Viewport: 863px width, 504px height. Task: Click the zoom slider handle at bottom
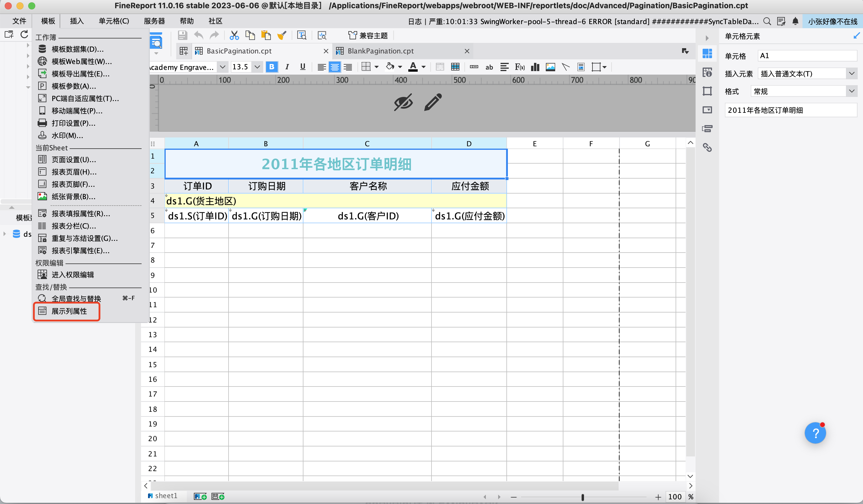point(582,497)
